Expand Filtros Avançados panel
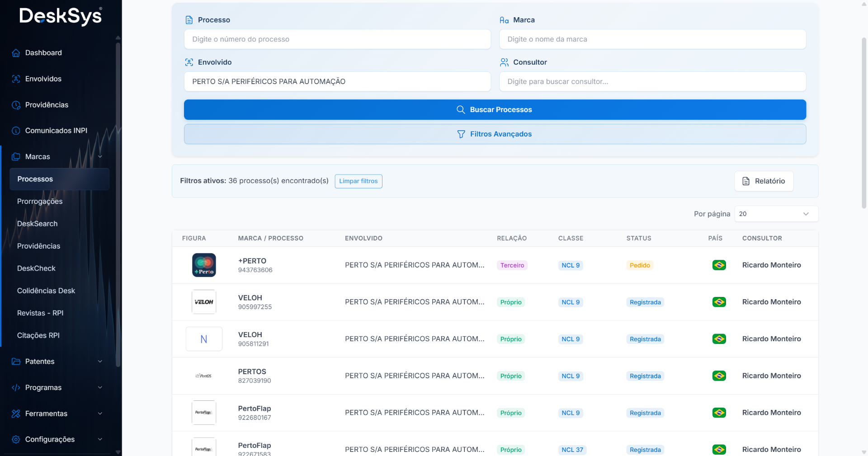This screenshot has height=456, width=868. click(x=495, y=134)
